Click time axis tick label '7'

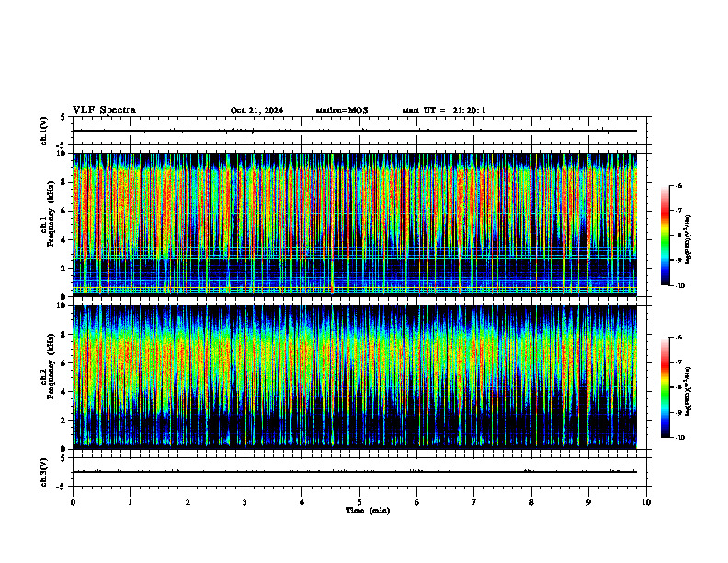click(474, 502)
